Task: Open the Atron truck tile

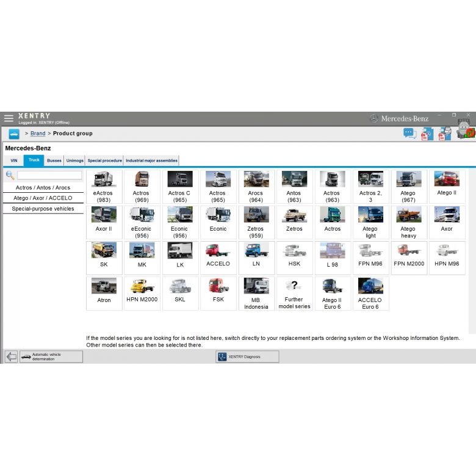Action: 104,294
